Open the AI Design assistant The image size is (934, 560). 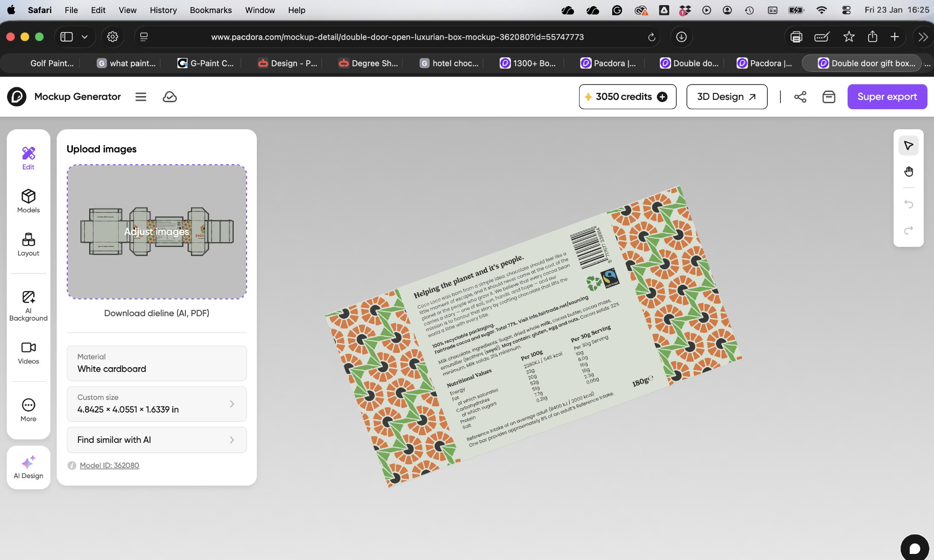pyautogui.click(x=28, y=467)
